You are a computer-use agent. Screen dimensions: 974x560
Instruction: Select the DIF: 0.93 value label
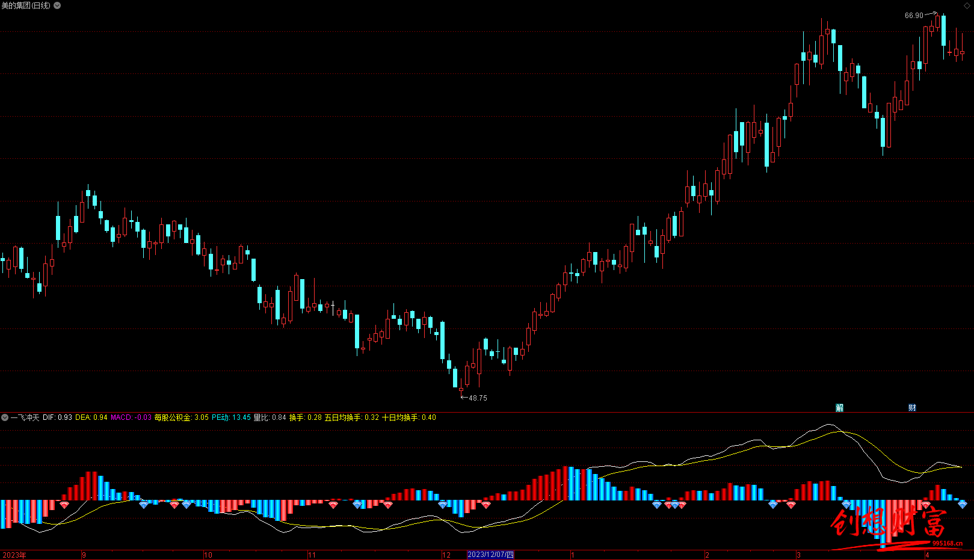[x=57, y=417]
